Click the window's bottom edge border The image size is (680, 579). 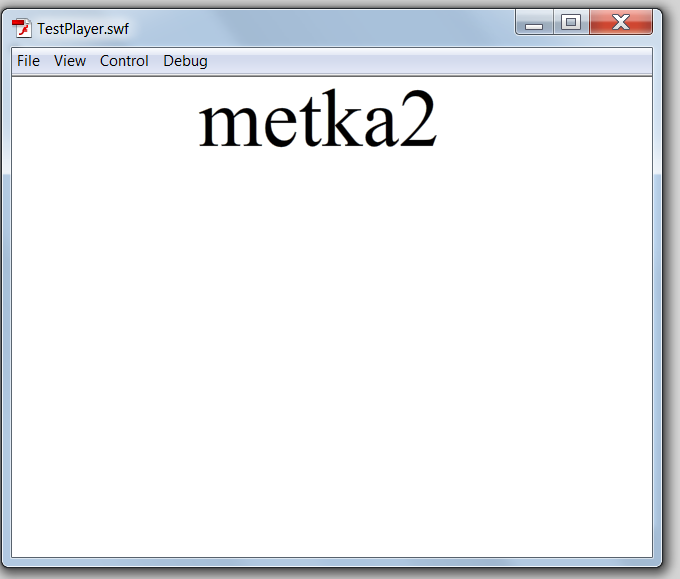330,562
